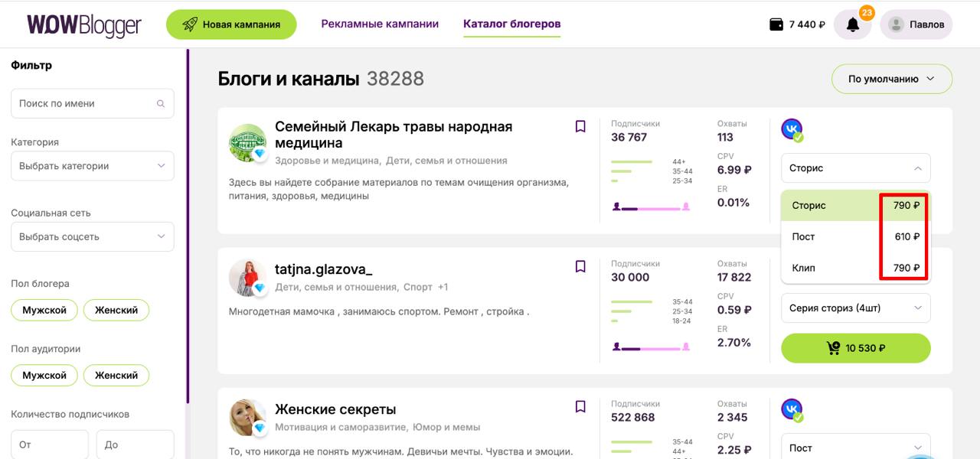
Task: Click the WOWBlogger logo
Action: tap(84, 24)
